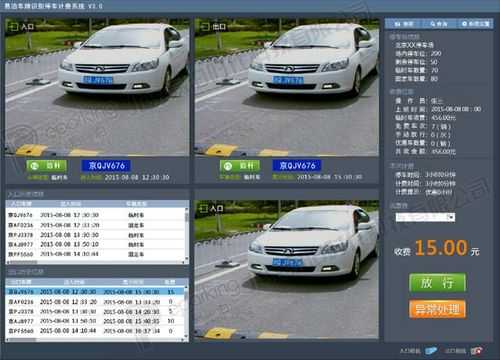
Task: Click the entry records list vertical scrollbar
Action: pos(186,236)
